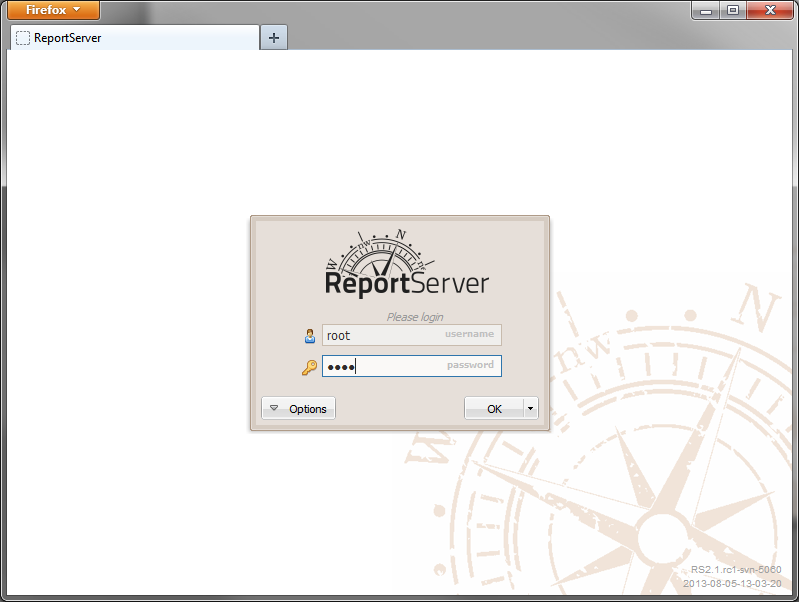Click the user icon beside username field
The height and width of the screenshot is (602, 799).
[310, 336]
